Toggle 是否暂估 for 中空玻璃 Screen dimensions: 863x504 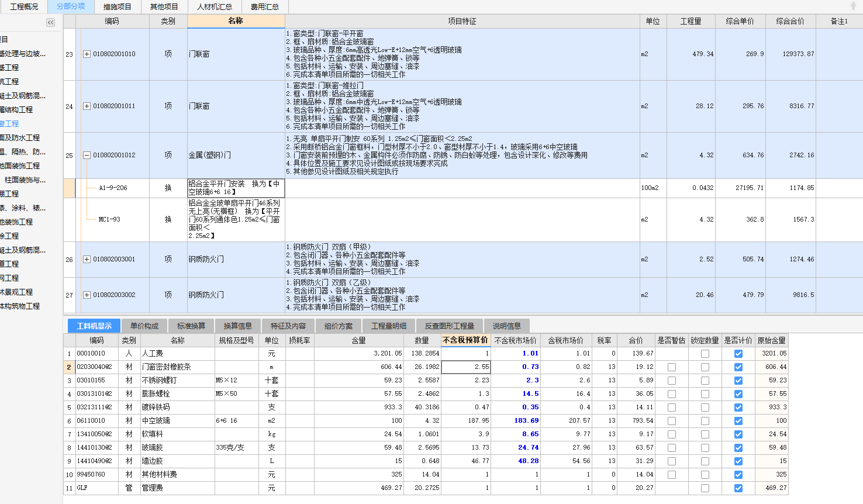coord(672,421)
